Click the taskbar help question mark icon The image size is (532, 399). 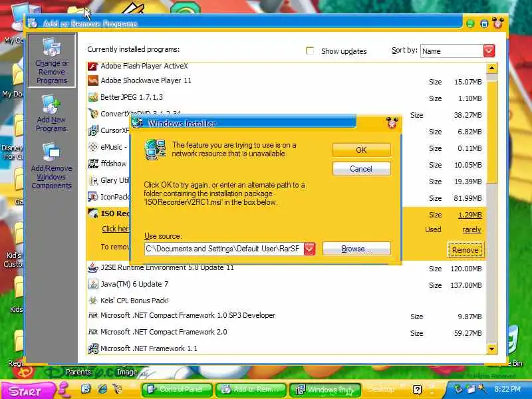point(418,390)
